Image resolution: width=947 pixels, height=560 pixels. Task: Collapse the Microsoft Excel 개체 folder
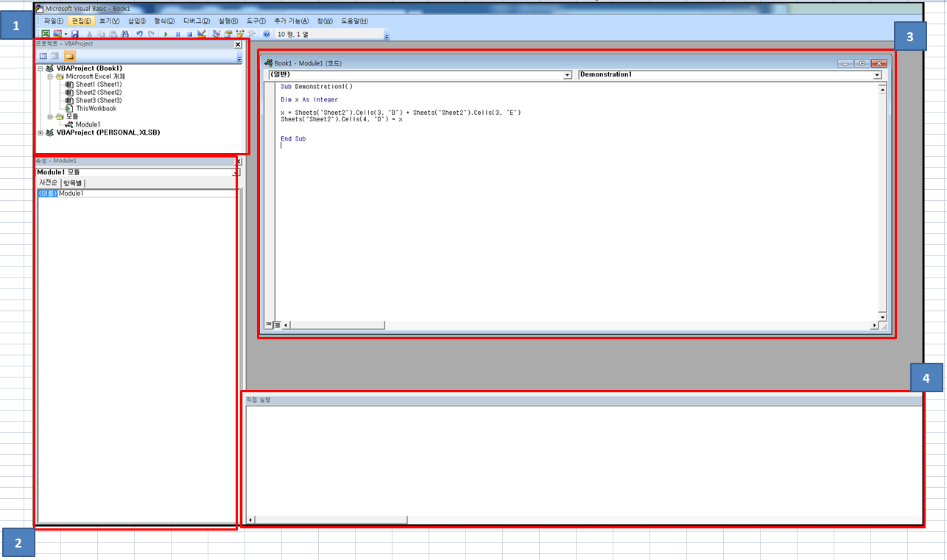(x=50, y=76)
